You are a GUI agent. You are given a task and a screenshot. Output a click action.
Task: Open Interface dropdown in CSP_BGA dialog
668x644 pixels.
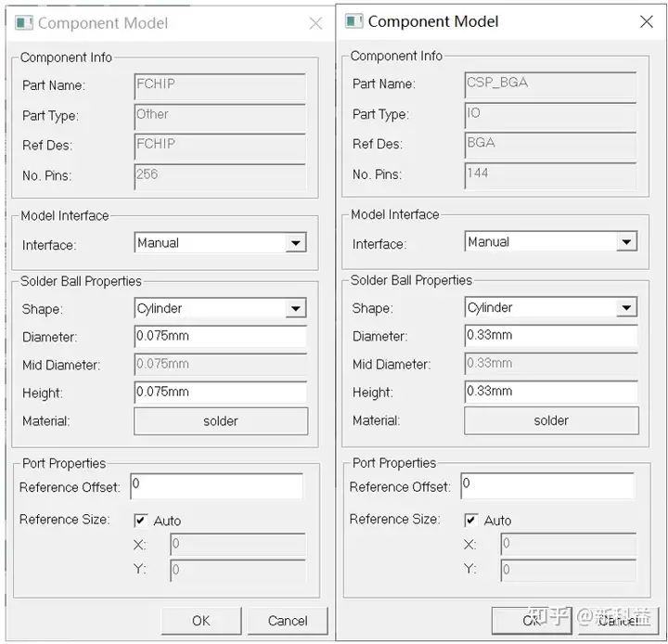coord(626,242)
